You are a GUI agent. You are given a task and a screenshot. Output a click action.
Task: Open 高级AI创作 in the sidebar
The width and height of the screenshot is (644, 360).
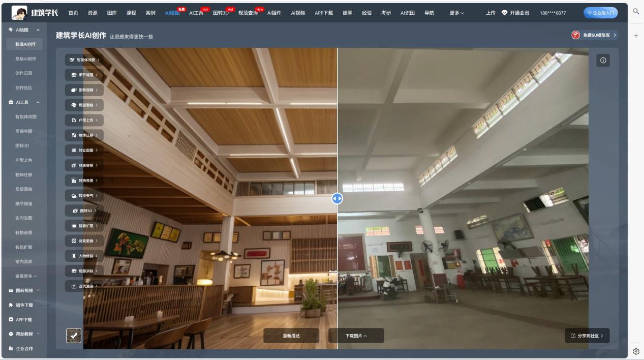[x=26, y=59]
